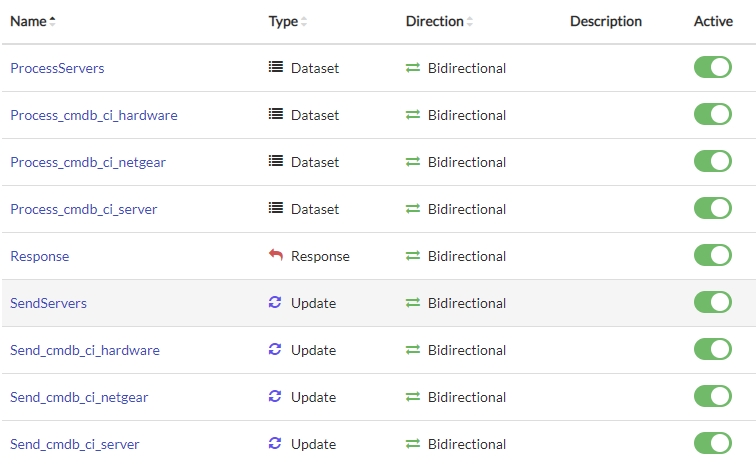Open the SendServers message link
This screenshot has height=474, width=756.
(x=48, y=303)
